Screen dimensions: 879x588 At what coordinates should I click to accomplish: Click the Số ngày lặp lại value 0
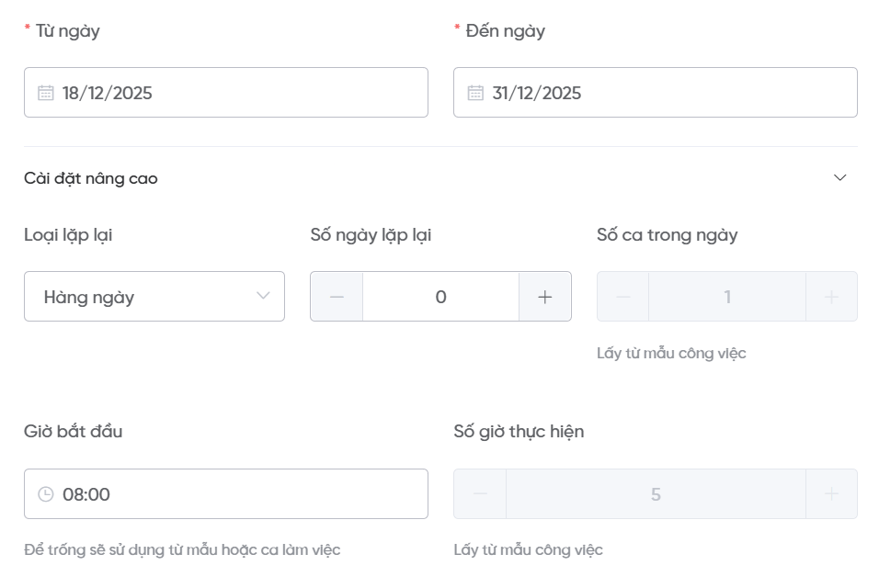(440, 297)
